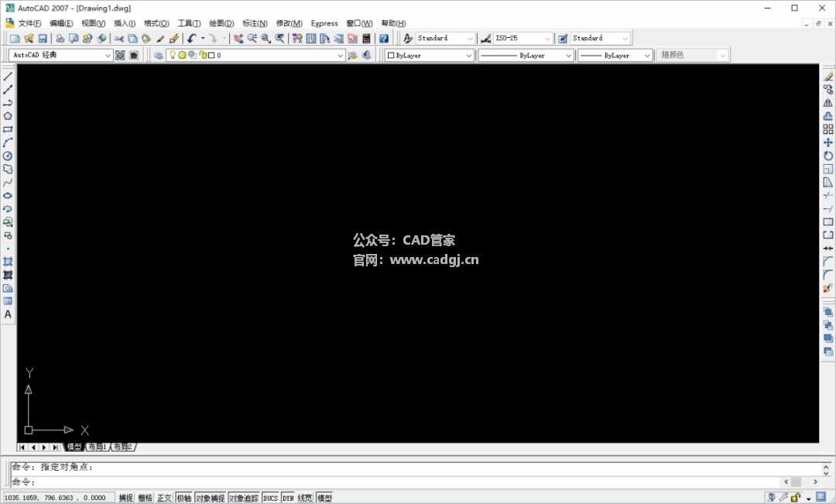Select the Trim modify tool
Image resolution: width=836 pixels, height=504 pixels.
tap(828, 196)
